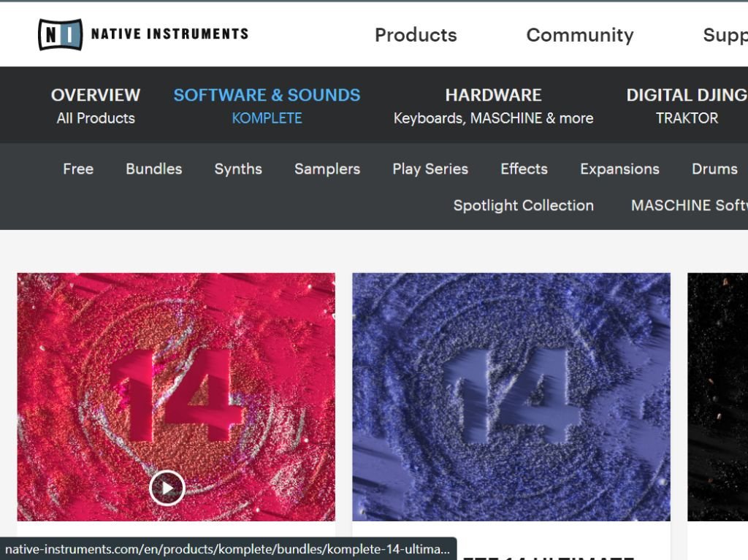Open the Spotlight Collection link
Viewport: 748px width, 560px height.
(x=523, y=206)
